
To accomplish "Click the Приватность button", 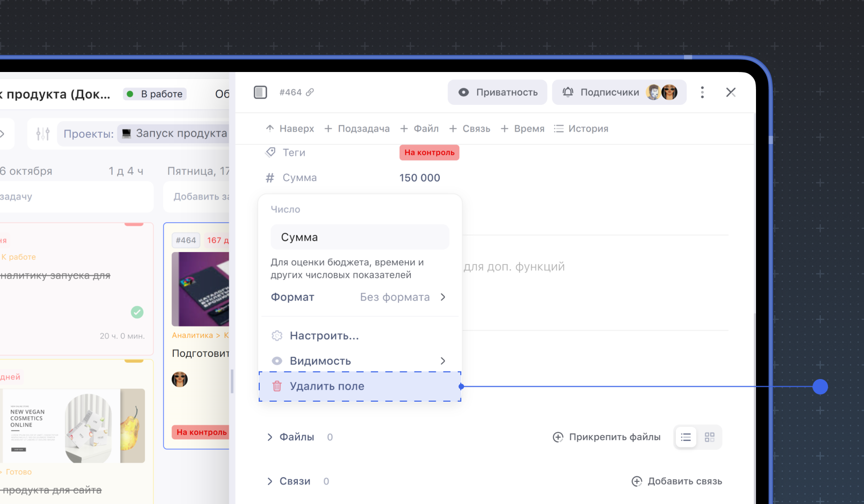I will click(497, 93).
